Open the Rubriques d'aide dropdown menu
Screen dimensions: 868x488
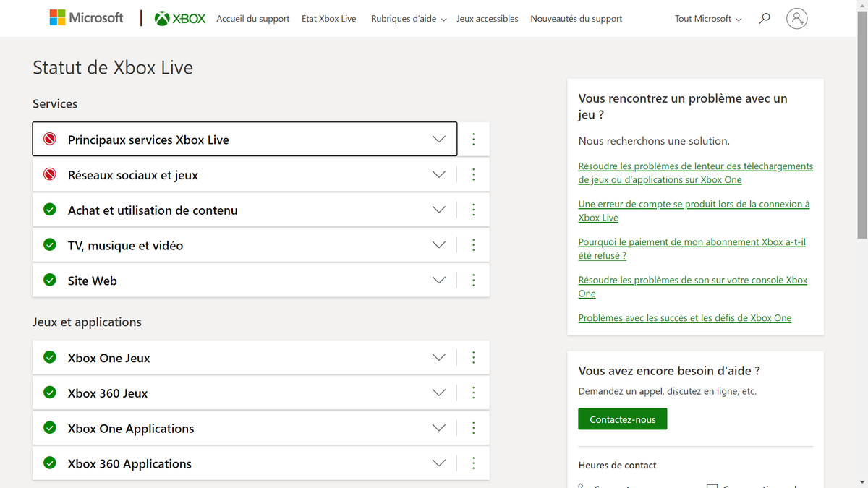pos(408,19)
